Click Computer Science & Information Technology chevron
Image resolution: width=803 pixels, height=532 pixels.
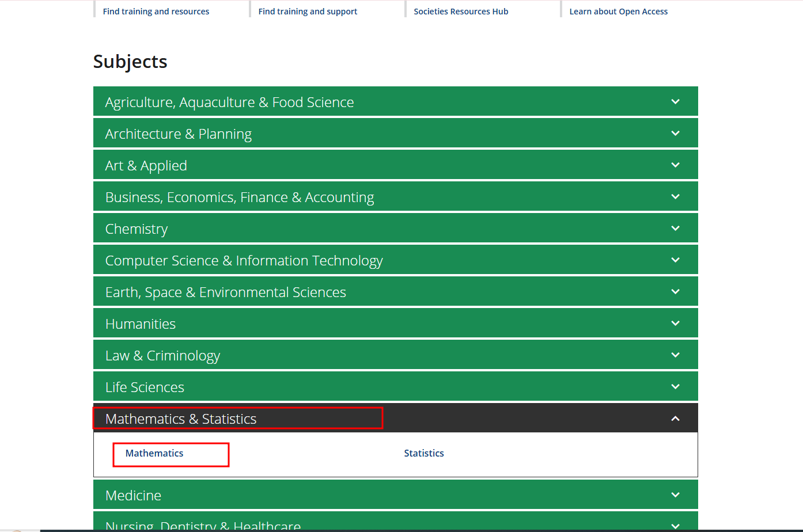[675, 260]
